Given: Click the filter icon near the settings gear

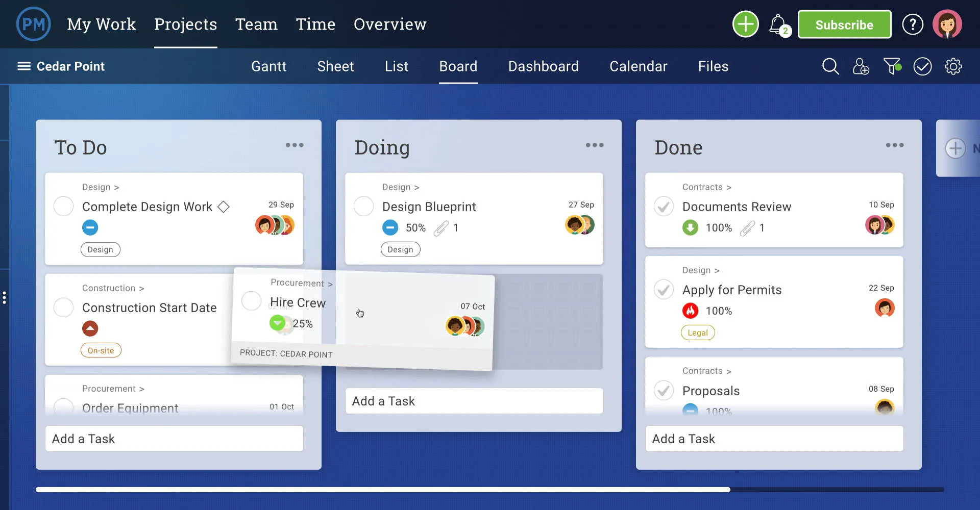Looking at the screenshot, I should point(892,66).
